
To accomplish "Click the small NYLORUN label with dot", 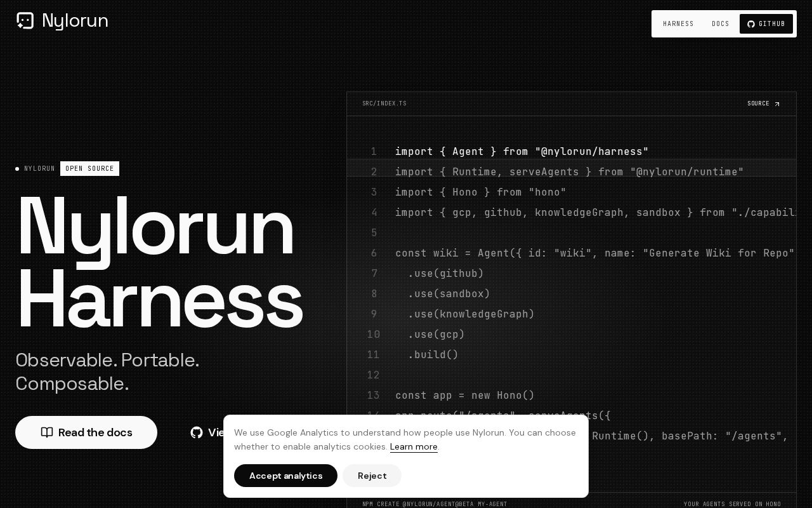I will click(36, 169).
